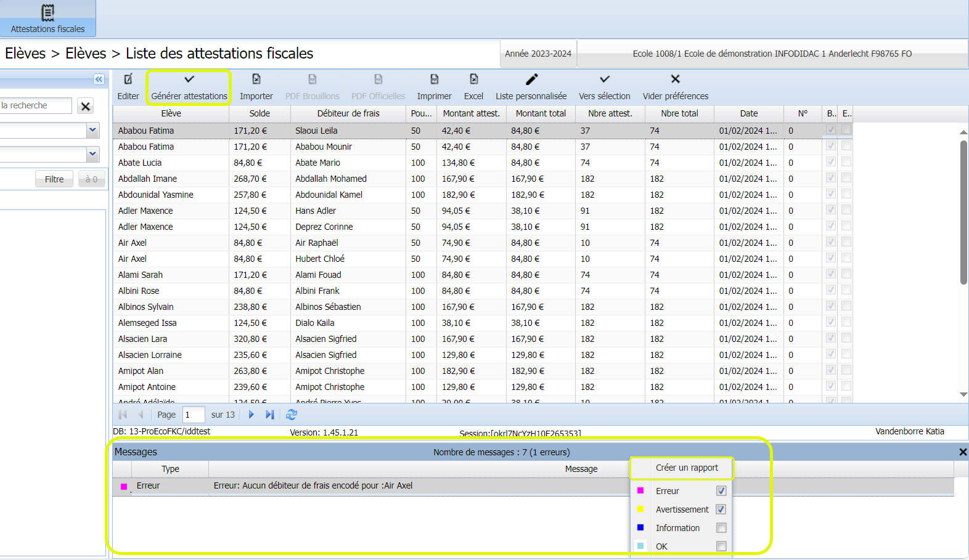969x560 pixels.
Task: Open Liste personnalisée pencil icon
Action: pyautogui.click(x=531, y=79)
